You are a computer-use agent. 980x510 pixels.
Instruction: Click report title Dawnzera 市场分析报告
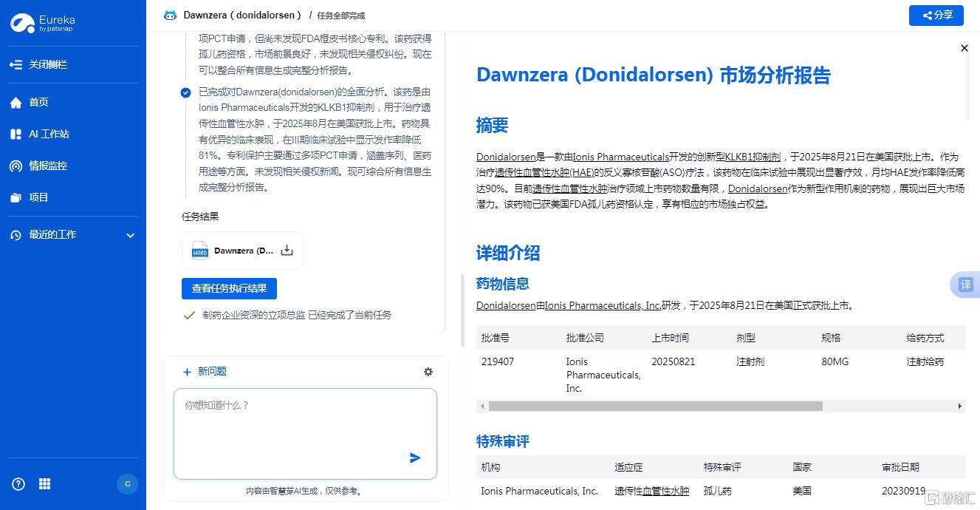(x=654, y=75)
